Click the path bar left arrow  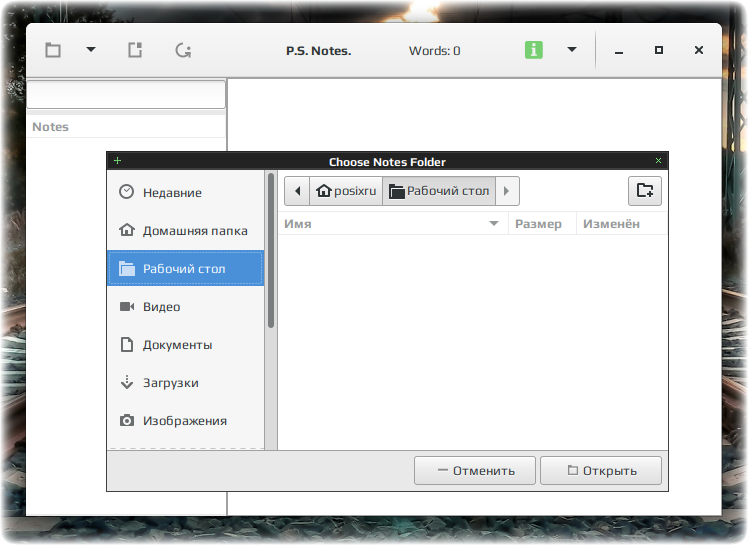point(297,191)
